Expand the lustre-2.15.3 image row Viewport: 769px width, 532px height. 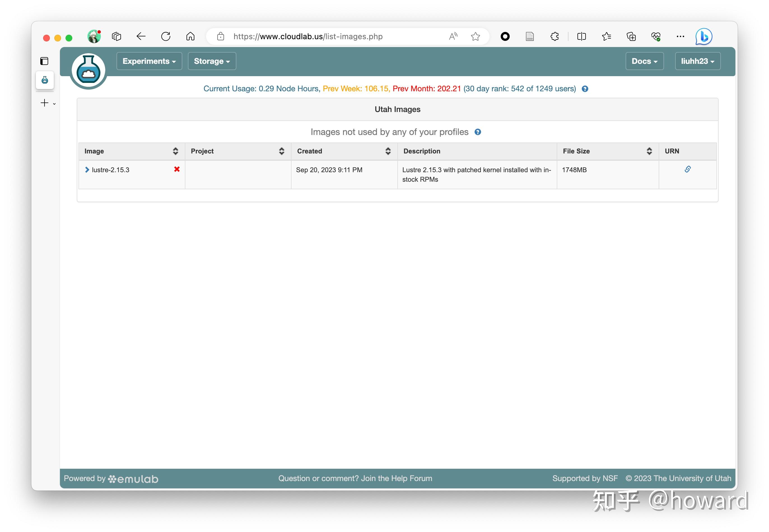coord(87,170)
